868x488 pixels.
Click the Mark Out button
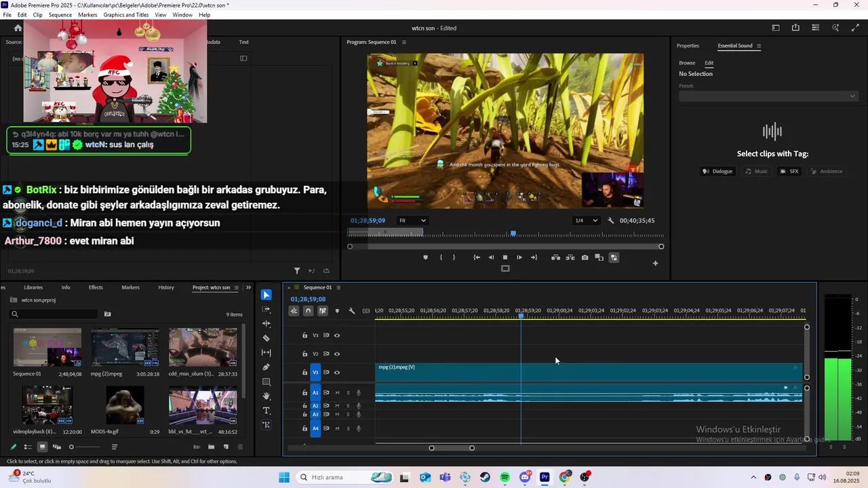coord(454,258)
